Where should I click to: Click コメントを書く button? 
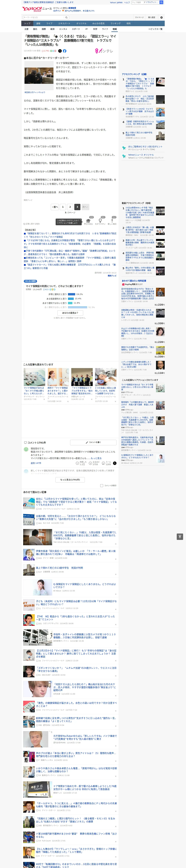click(93, 442)
